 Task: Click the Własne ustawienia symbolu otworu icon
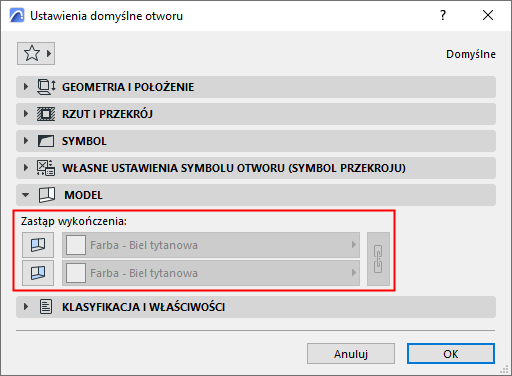(x=46, y=168)
